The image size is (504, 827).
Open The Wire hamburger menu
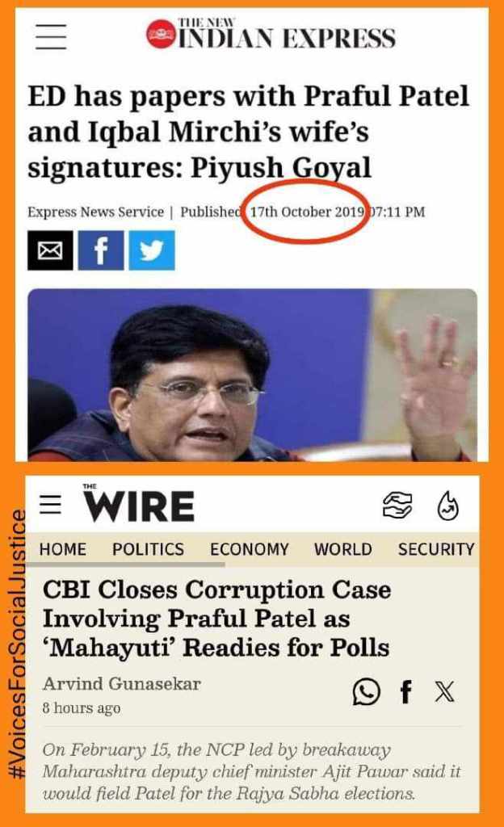(x=51, y=504)
